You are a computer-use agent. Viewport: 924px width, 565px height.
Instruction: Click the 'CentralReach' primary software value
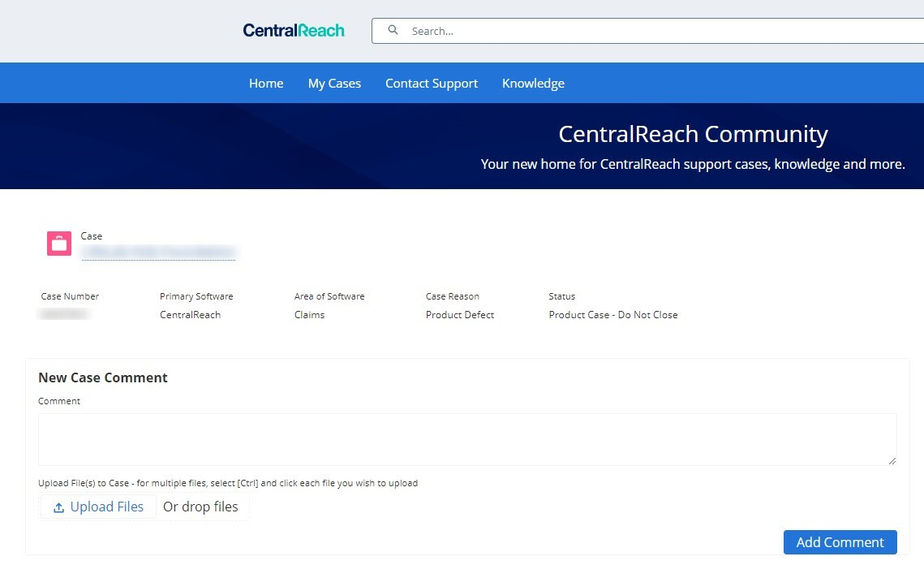(x=190, y=315)
